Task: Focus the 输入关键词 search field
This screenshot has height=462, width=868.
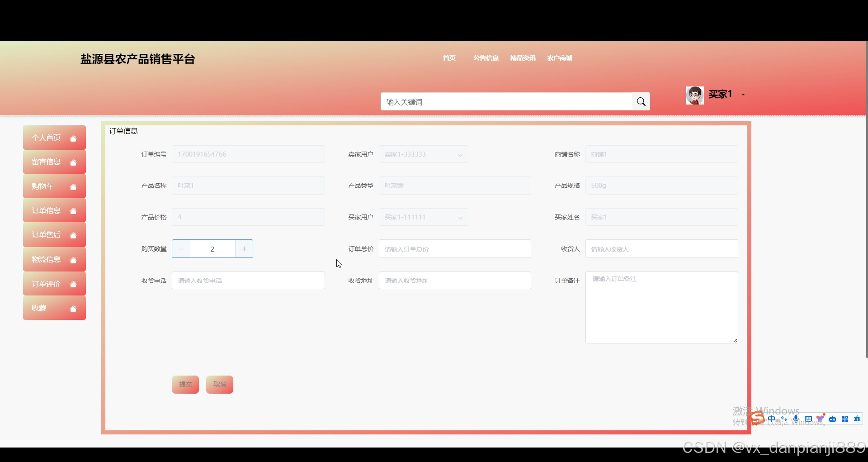Action: pyautogui.click(x=506, y=102)
